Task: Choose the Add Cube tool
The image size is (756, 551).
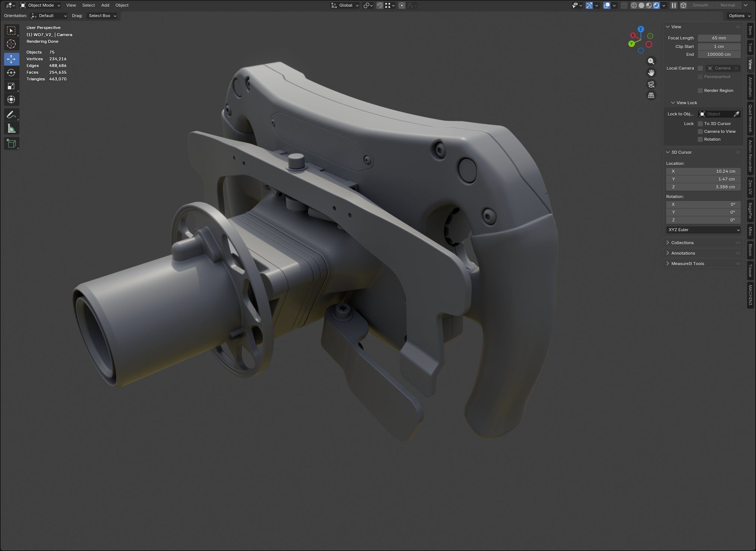Action: click(11, 143)
